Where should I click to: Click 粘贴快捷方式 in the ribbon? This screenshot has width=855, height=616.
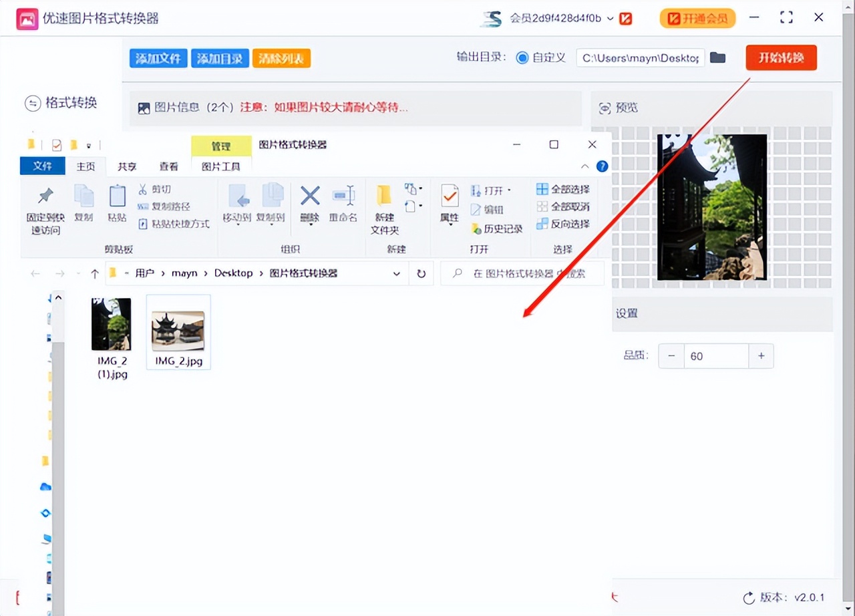(174, 224)
